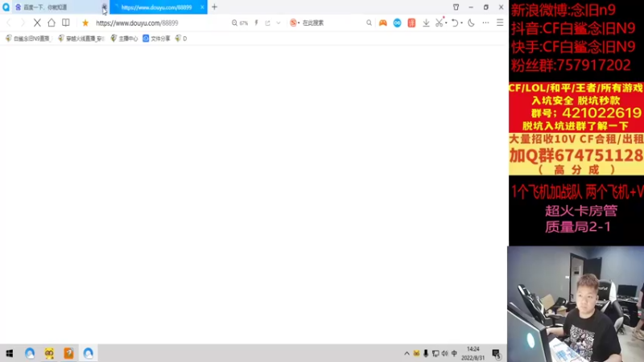Open the active browser taskbar icon
Viewport: 644px width, 362px height.
(89, 353)
